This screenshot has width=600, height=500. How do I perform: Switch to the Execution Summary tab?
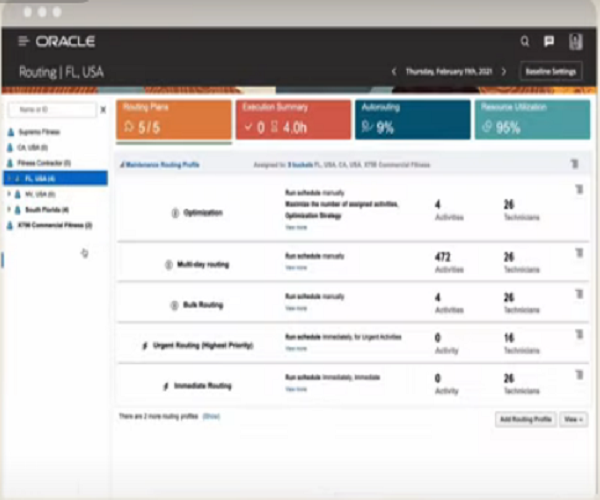[x=293, y=120]
